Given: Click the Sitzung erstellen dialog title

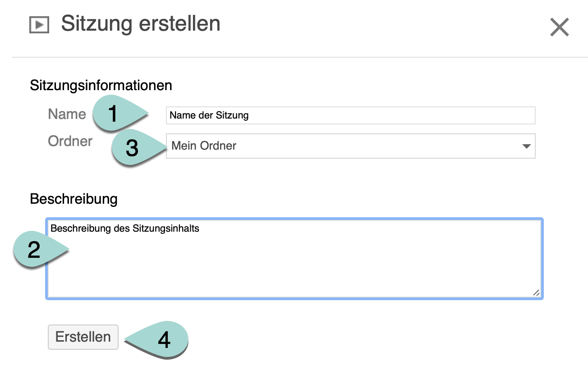Looking at the screenshot, I should pyautogui.click(x=141, y=24).
